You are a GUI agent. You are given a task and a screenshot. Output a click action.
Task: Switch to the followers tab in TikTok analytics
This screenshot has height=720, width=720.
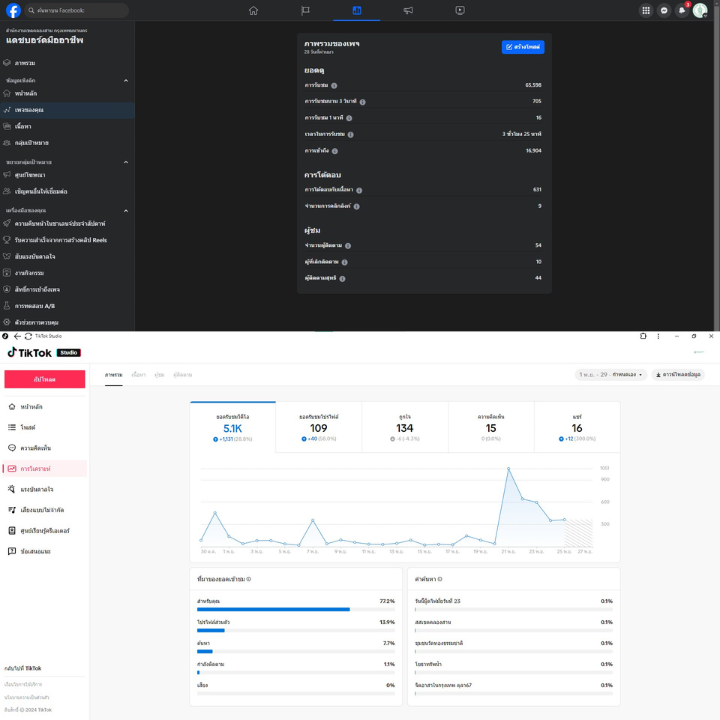point(182,375)
